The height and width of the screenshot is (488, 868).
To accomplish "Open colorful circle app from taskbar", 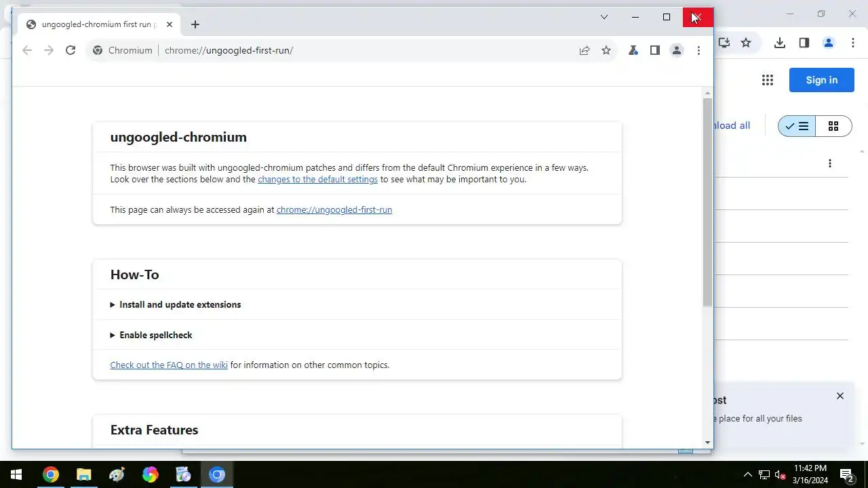I will (x=151, y=474).
